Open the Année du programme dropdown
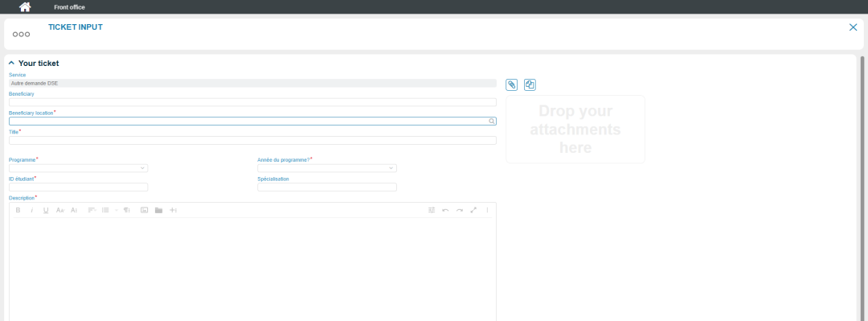This screenshot has height=321, width=868. coord(326,168)
